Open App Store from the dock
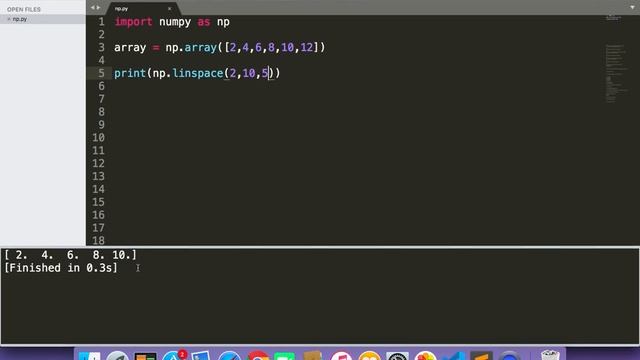This screenshot has width=640, height=360. tap(173, 356)
